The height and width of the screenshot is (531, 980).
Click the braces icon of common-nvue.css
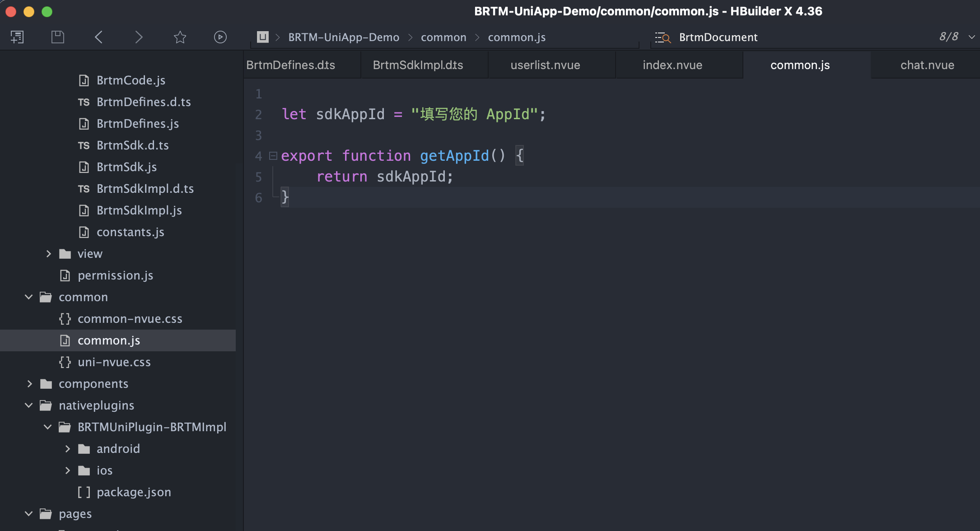tap(65, 319)
